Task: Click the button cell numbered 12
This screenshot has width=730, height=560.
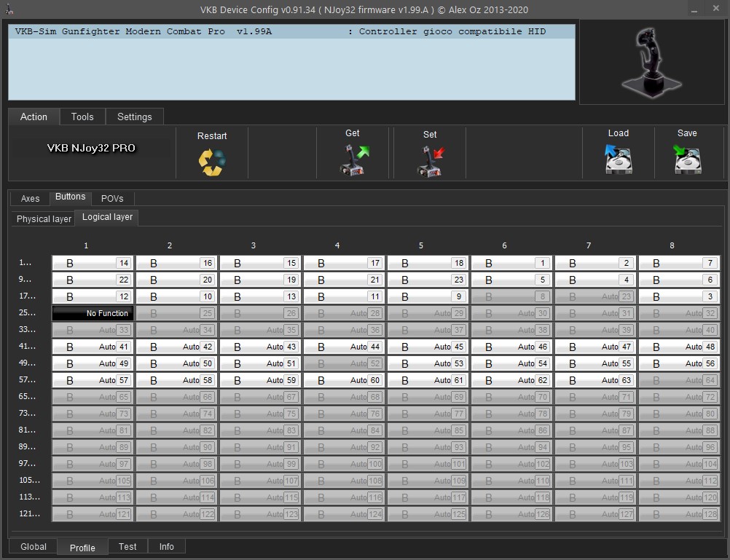Action: (93, 296)
